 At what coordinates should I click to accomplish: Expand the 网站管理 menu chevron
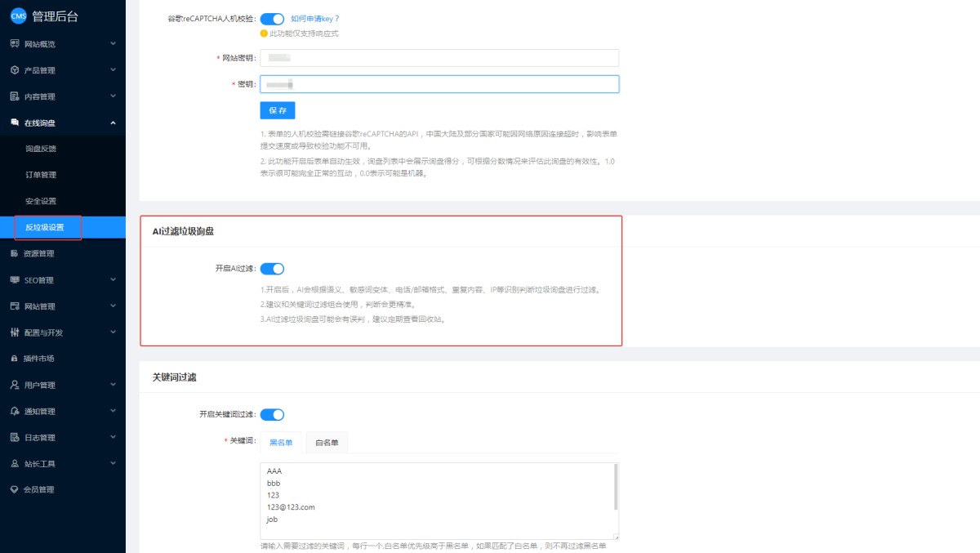click(113, 306)
